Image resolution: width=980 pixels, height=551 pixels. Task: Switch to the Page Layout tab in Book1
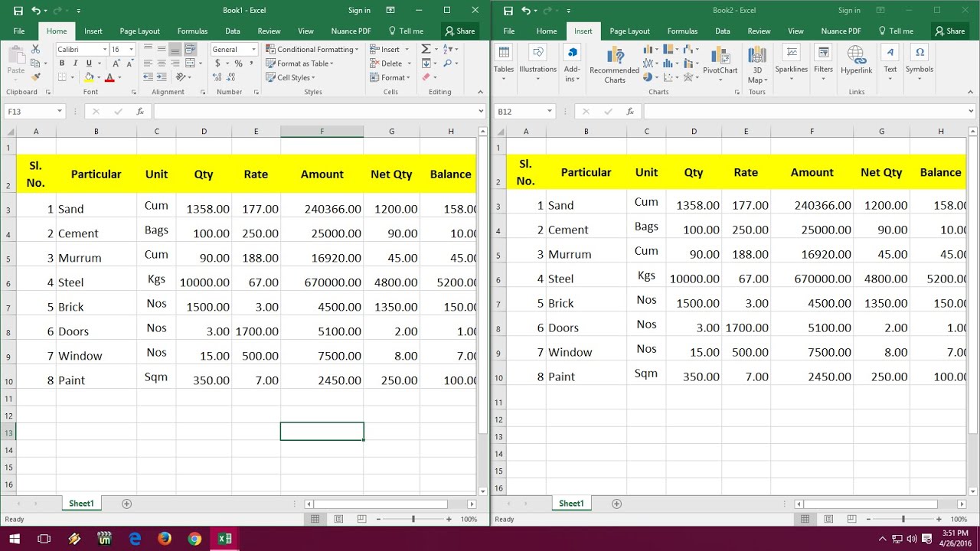pyautogui.click(x=139, y=31)
